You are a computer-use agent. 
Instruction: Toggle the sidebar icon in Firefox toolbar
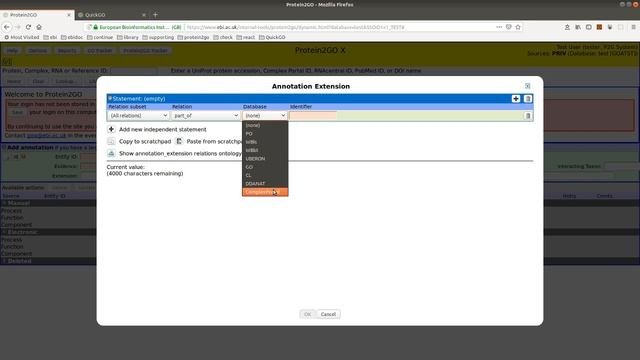pyautogui.click(x=589, y=27)
